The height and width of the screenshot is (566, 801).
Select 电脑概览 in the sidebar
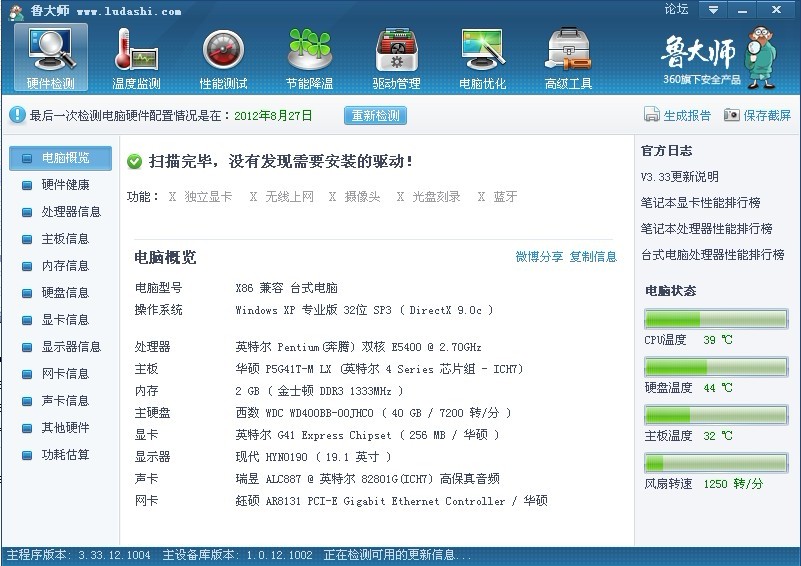(60, 158)
